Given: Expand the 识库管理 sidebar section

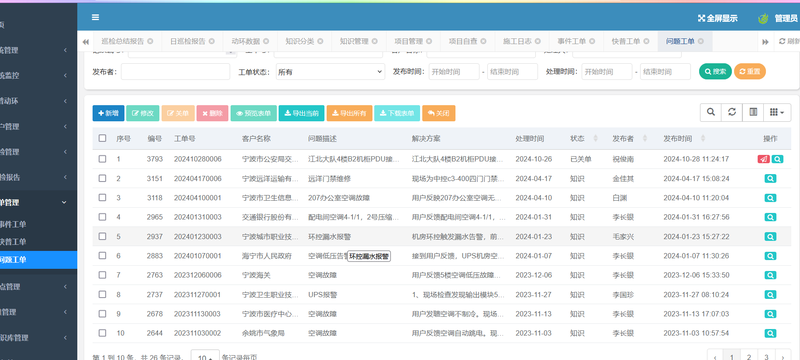Looking at the screenshot, I should (38, 338).
